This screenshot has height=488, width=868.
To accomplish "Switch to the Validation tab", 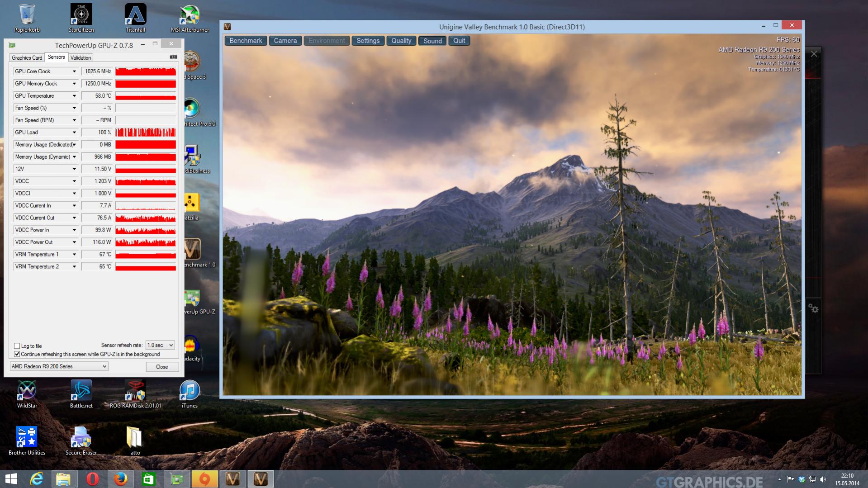I will [x=81, y=57].
